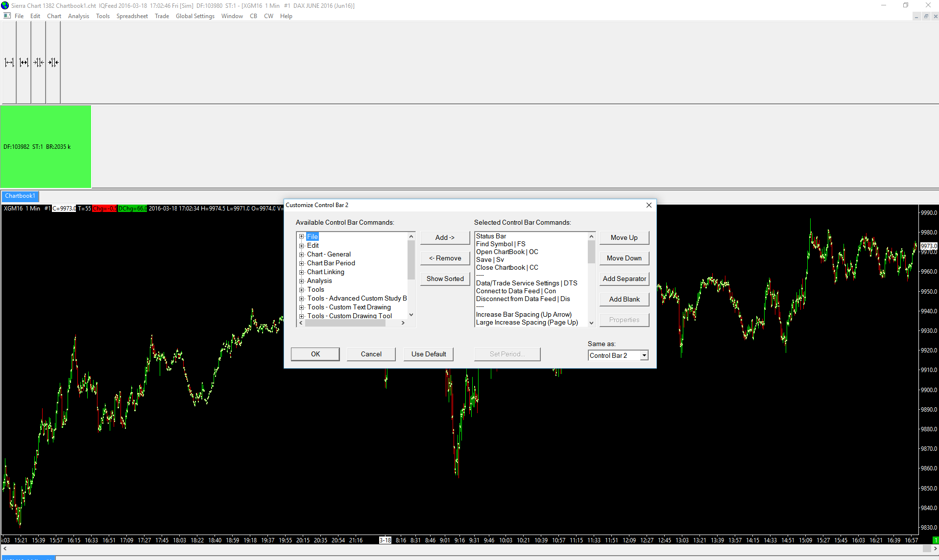Cancel the Customize Control Bar dialog
Screen dimensions: 939x560
pyautogui.click(x=371, y=354)
